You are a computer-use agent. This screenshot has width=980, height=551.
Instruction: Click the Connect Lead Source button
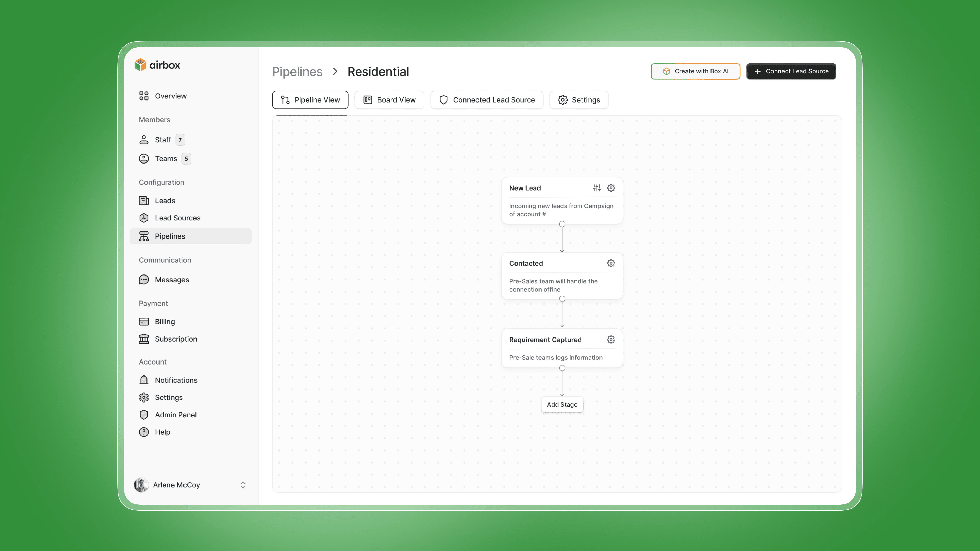(791, 71)
